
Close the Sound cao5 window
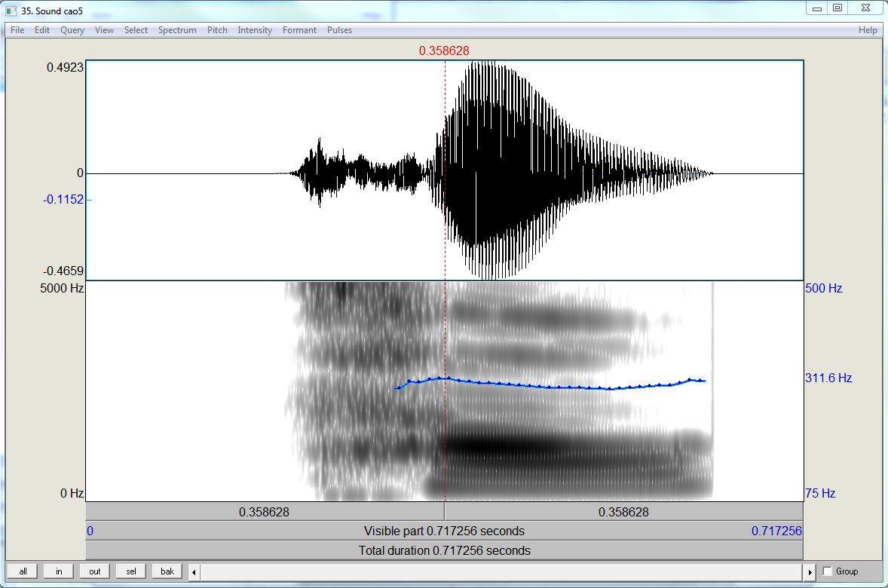click(x=865, y=8)
